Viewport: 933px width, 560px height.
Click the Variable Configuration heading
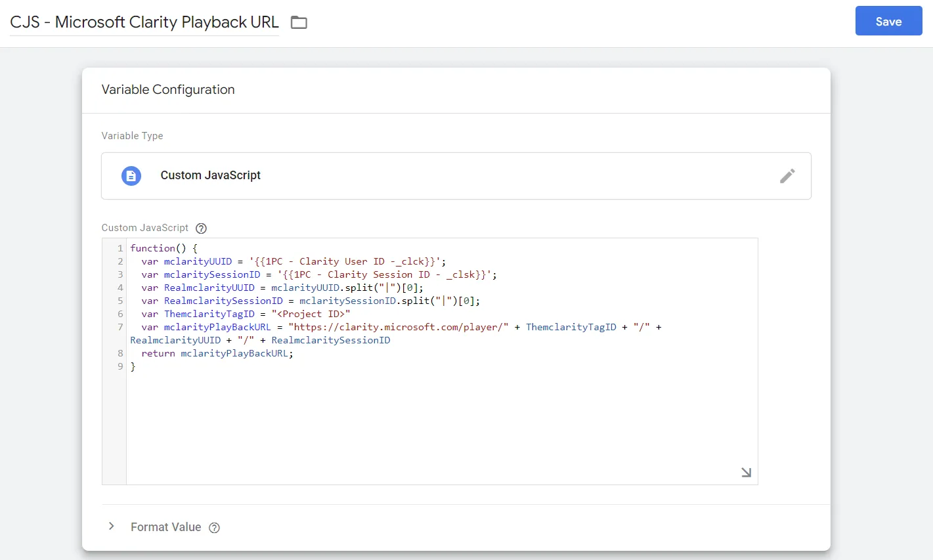168,90
